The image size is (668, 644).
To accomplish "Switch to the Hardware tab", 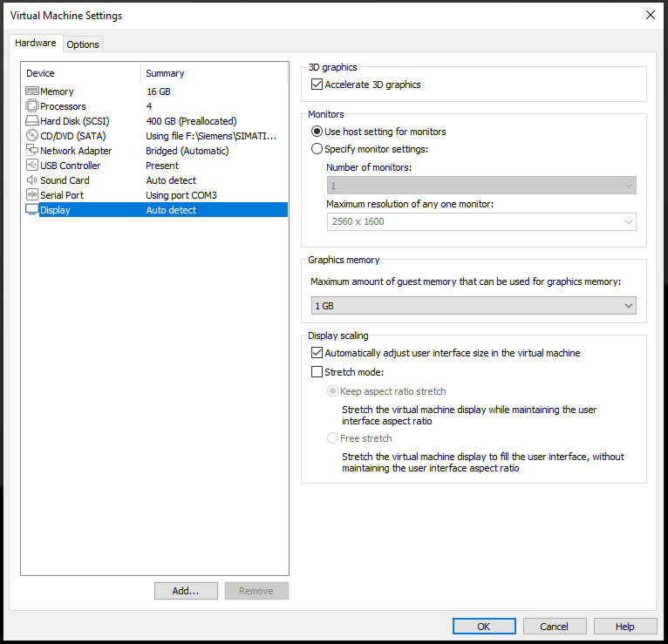I will click(x=36, y=43).
